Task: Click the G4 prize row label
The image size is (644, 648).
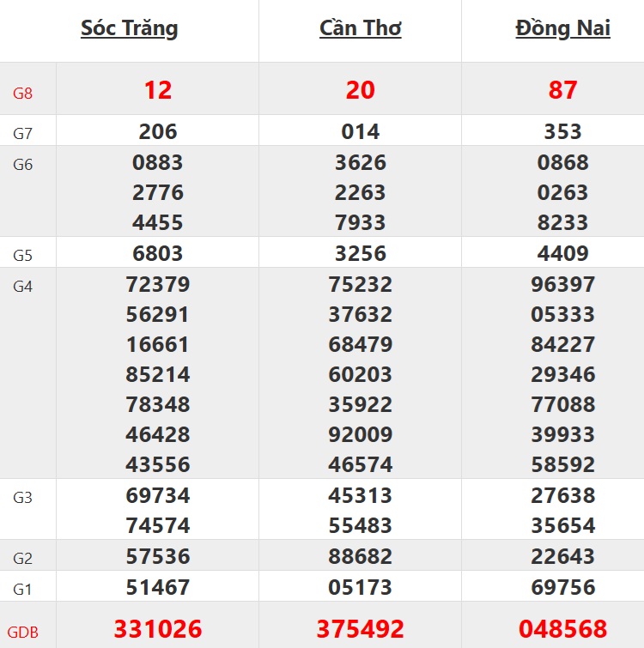Action: (23, 287)
